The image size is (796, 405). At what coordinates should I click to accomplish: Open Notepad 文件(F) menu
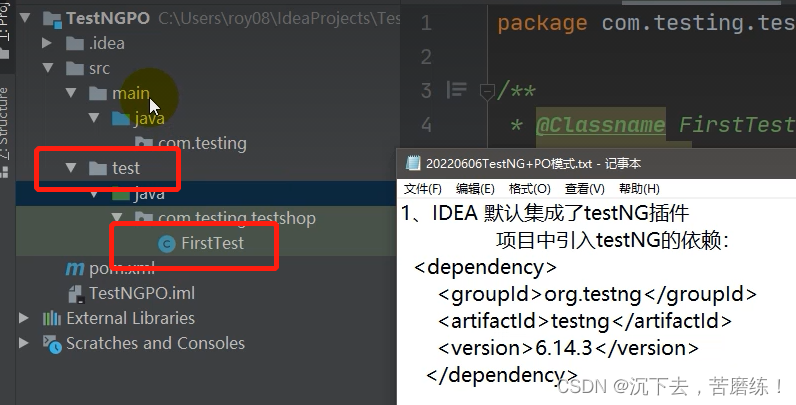click(422, 189)
